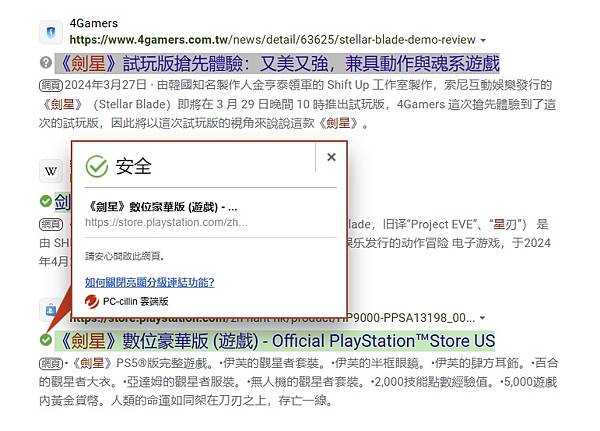Click the 網頁 tag under 4Gamers result
This screenshot has height=431, width=600.
(51, 85)
